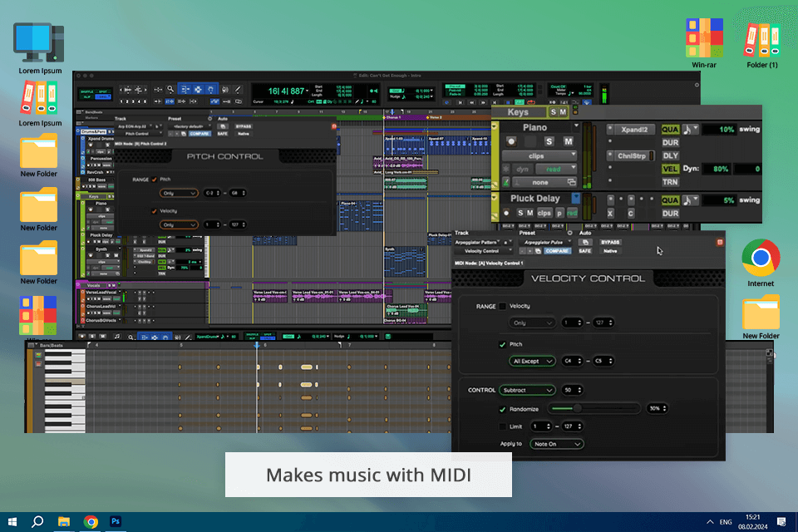
Task: Open the Velocity range Only dropdown in Velocity Control
Action: pyautogui.click(x=532, y=323)
